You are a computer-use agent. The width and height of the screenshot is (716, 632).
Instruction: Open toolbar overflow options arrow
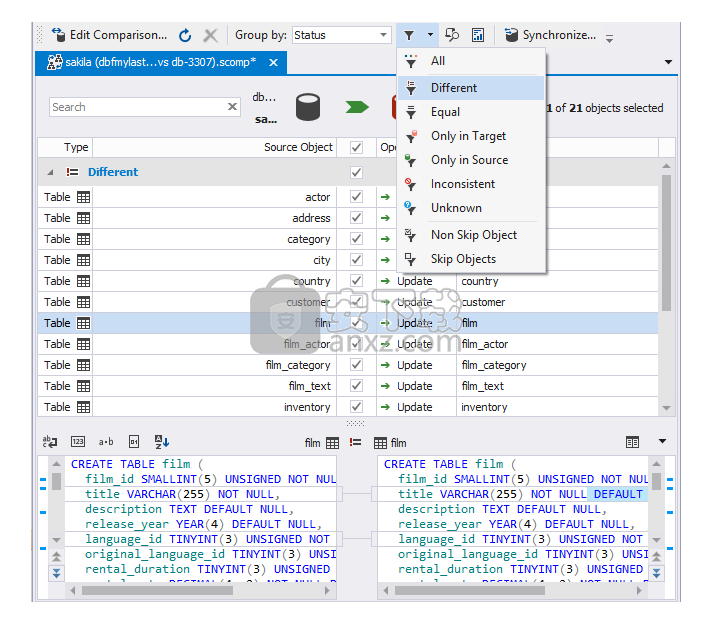[610, 38]
